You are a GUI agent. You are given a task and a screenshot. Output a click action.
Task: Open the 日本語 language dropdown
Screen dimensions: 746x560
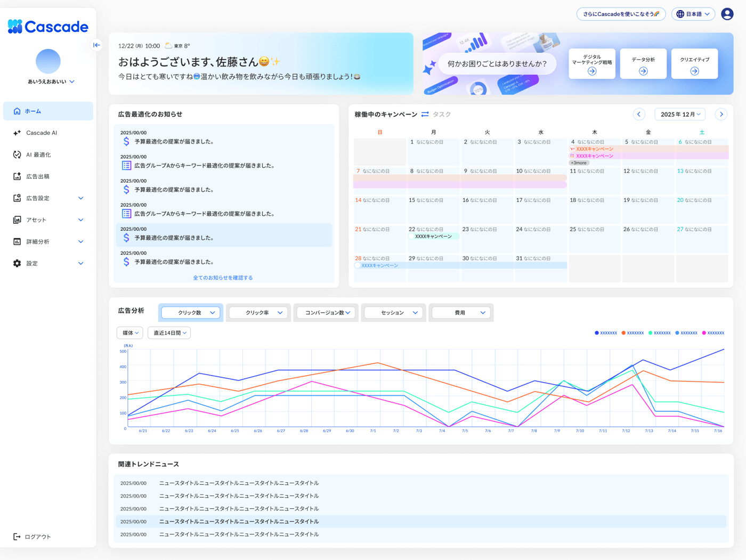coord(693,14)
